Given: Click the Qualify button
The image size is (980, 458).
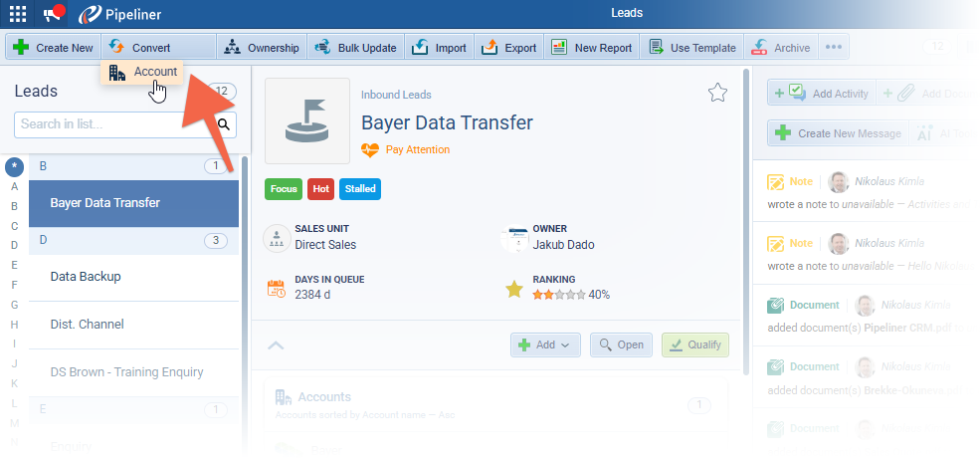Looking at the screenshot, I should tap(694, 344).
